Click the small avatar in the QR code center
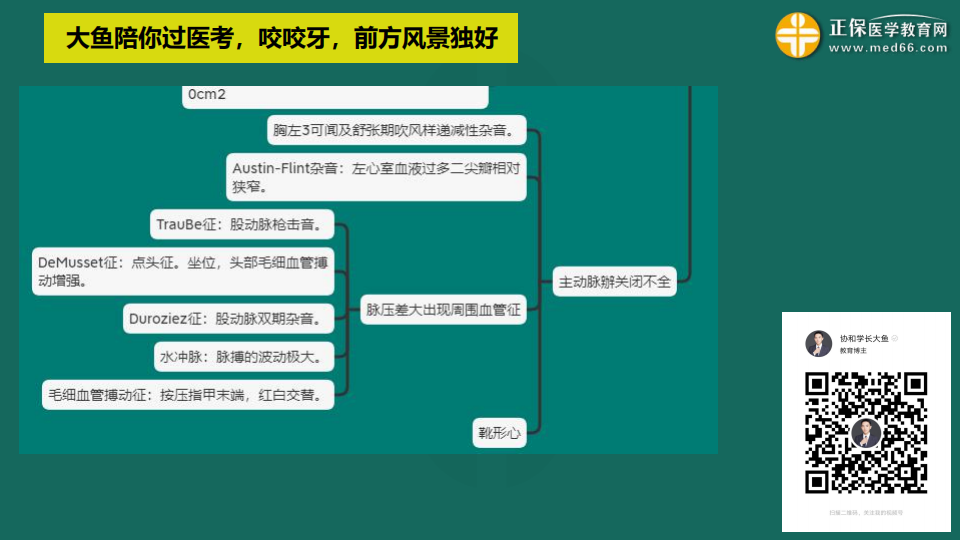960x540 pixels. [866, 433]
